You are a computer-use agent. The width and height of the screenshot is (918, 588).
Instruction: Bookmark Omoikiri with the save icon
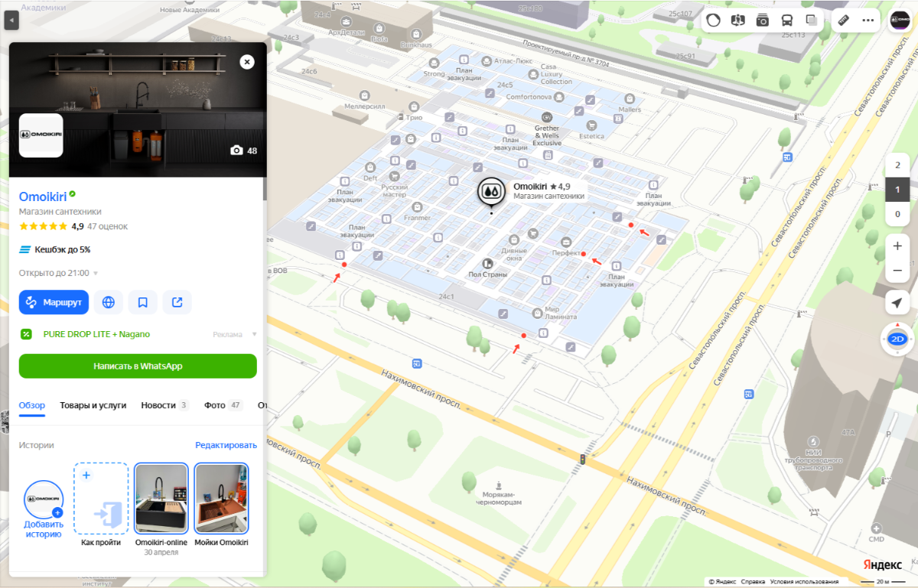(143, 302)
